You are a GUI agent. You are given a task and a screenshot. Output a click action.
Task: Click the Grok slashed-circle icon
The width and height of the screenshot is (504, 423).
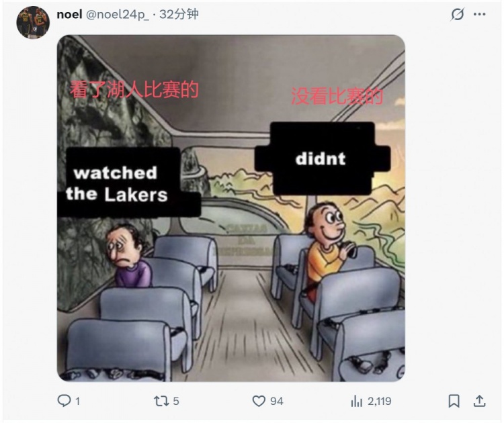pos(457,15)
